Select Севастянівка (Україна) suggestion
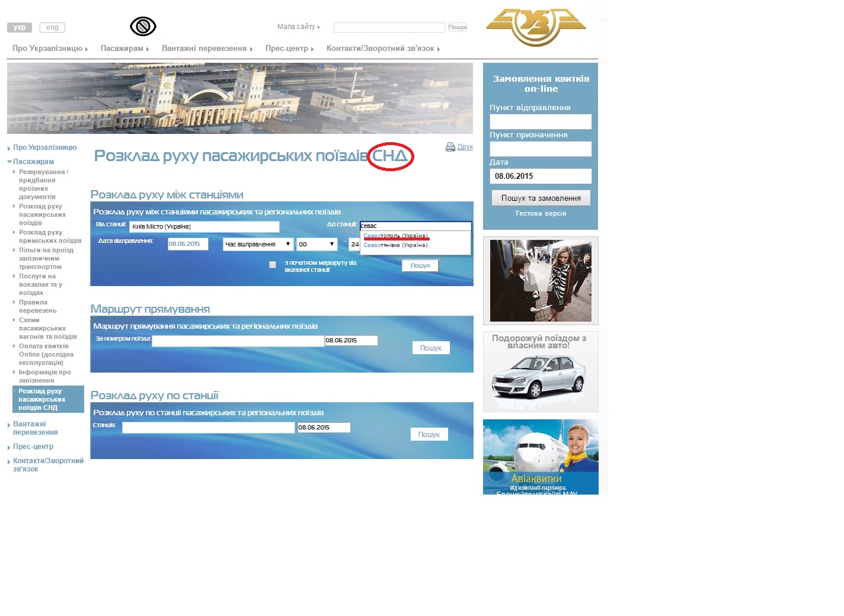 tap(395, 245)
